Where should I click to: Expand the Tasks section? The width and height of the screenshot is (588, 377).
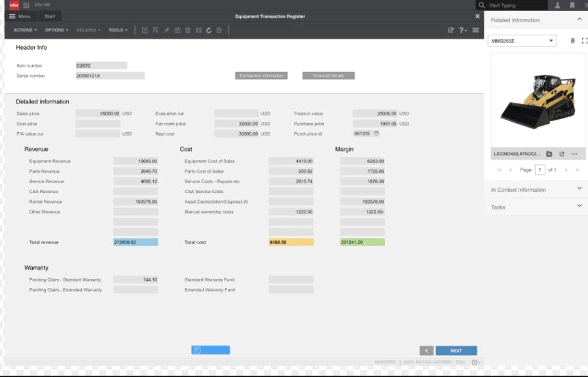tap(579, 207)
